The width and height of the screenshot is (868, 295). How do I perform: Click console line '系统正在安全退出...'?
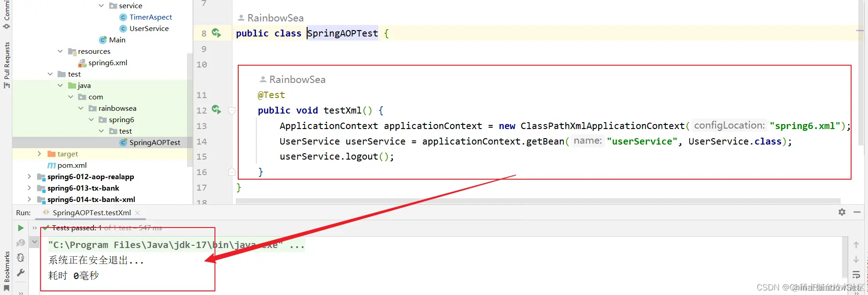[96, 260]
